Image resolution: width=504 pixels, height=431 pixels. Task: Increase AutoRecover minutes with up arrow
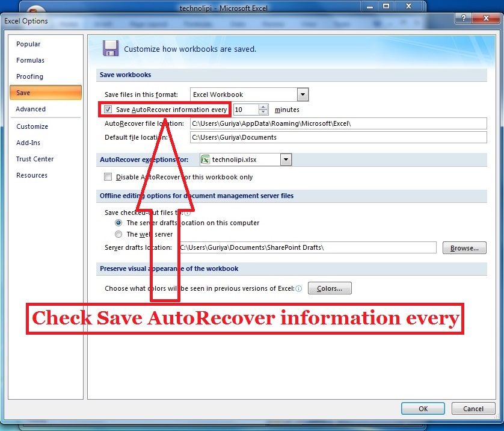coord(263,107)
